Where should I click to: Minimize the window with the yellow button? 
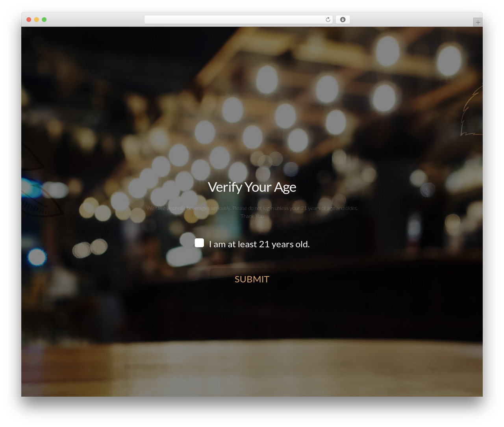[x=37, y=20]
